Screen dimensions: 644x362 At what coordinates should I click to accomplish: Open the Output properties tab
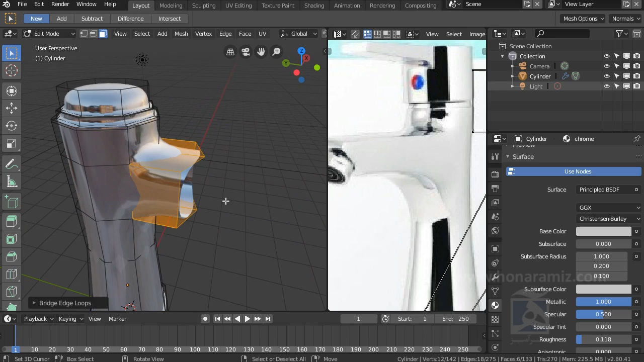(x=495, y=189)
